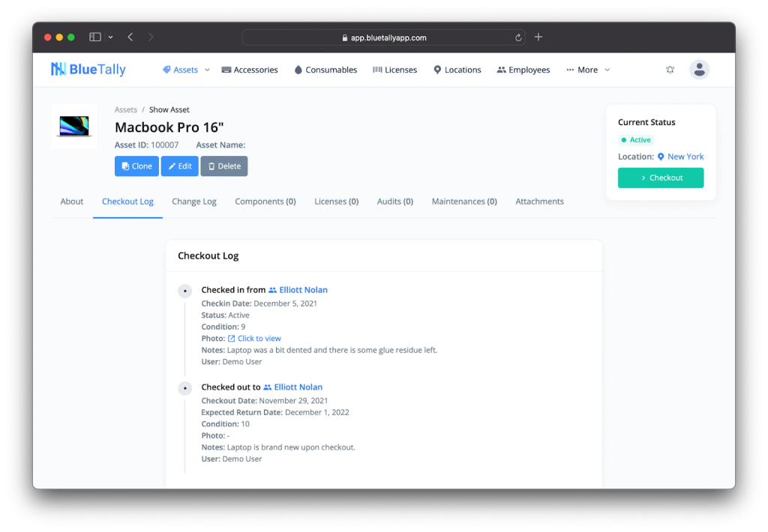Open the notifications bell
The image size is (768, 532).
coord(670,70)
